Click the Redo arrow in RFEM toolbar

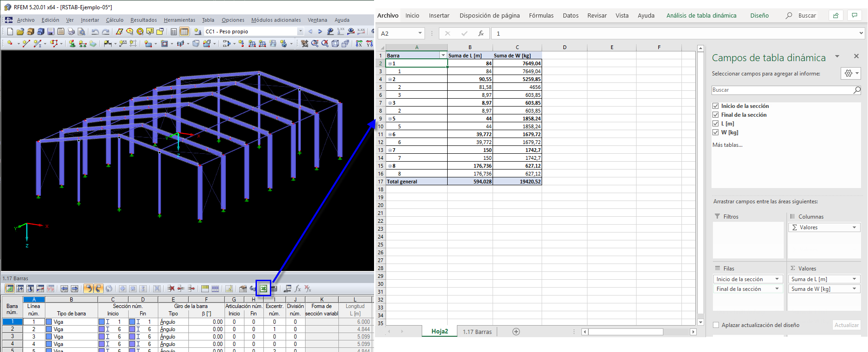pyautogui.click(x=106, y=31)
